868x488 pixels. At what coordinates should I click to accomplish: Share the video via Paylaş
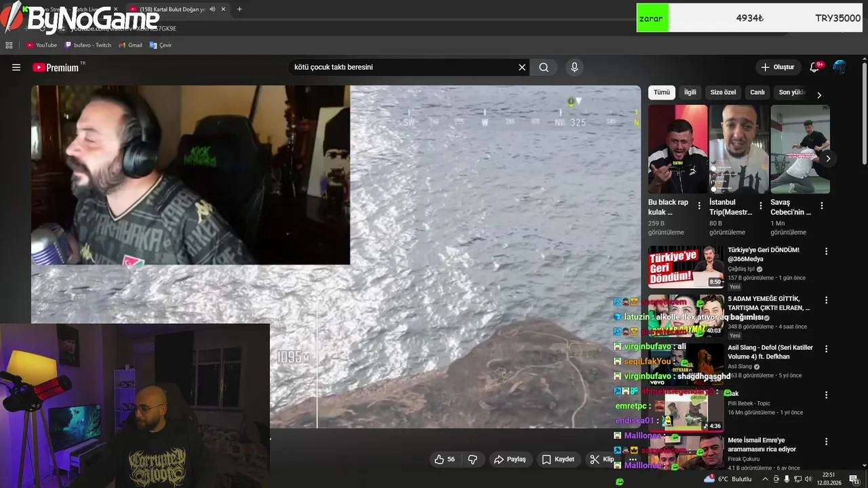(509, 460)
